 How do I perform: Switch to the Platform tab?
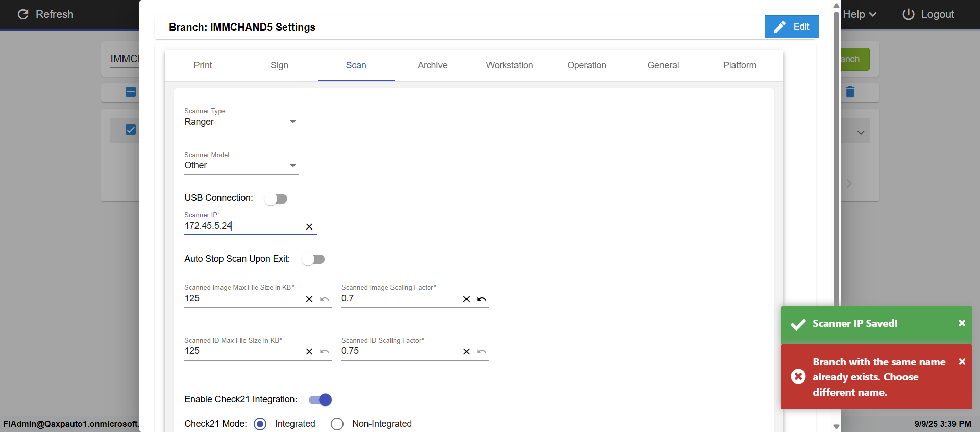click(x=740, y=65)
